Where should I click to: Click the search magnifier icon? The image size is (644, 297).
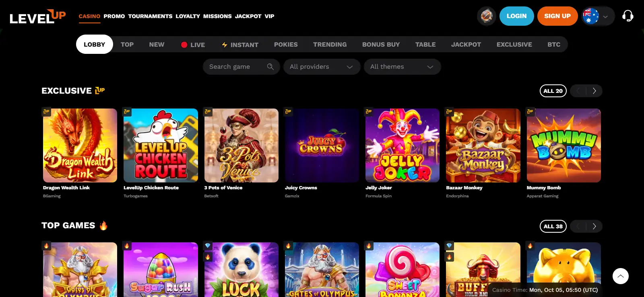point(270,67)
